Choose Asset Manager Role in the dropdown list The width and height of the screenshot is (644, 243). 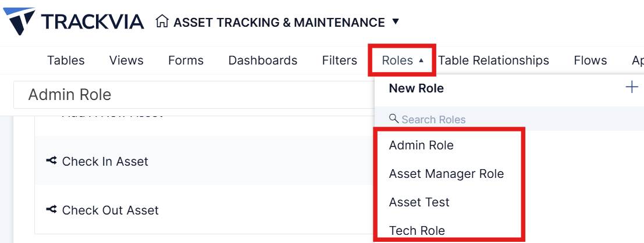click(x=446, y=174)
